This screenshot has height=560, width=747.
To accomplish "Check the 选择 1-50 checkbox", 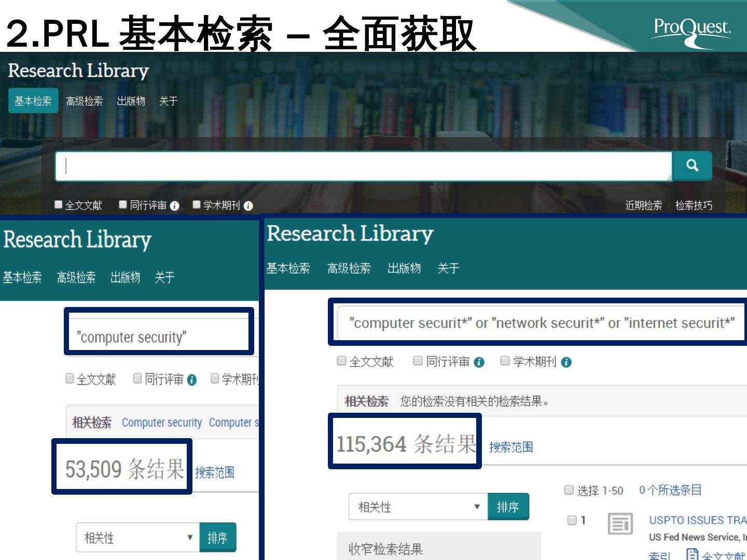I will (x=569, y=490).
